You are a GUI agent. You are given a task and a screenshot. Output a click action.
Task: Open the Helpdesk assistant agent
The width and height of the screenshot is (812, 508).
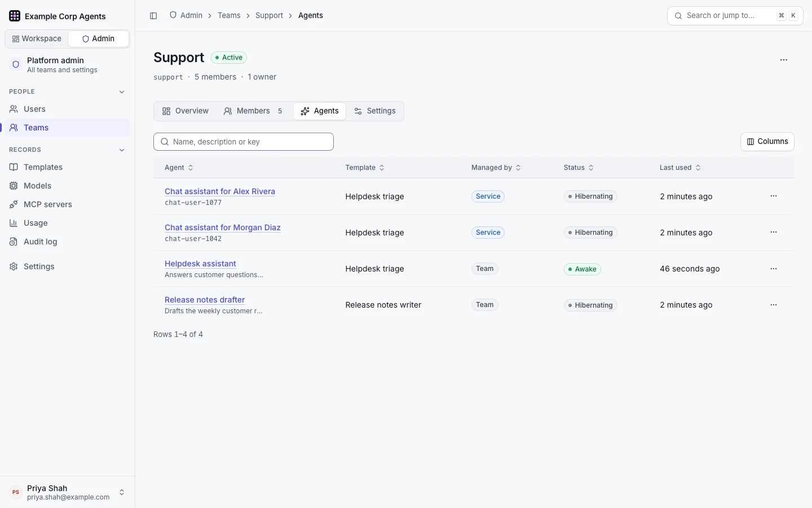[x=200, y=264]
